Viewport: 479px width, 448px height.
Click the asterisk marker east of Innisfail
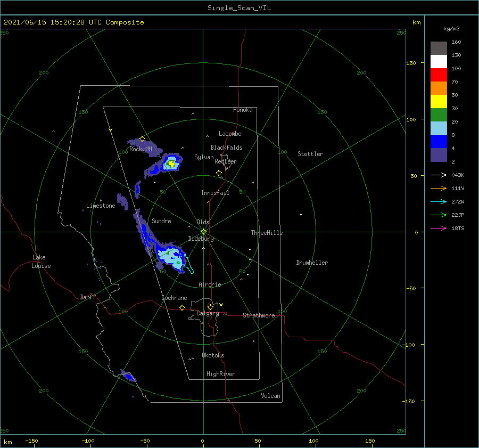point(253,183)
